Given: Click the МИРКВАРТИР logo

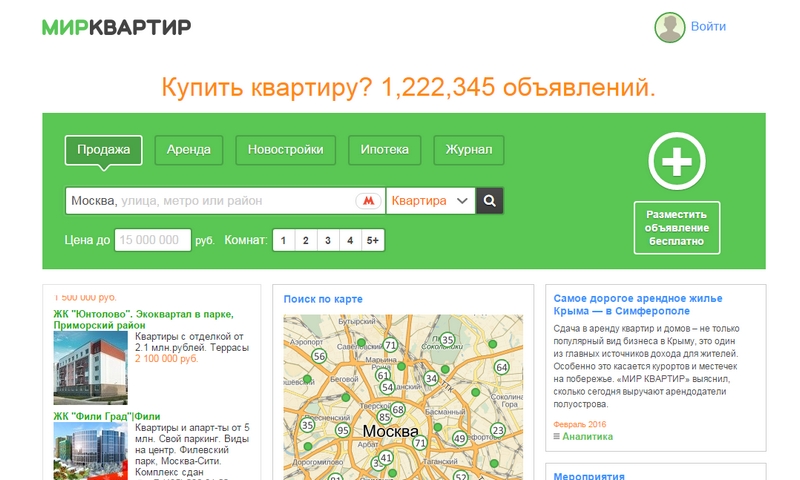Looking at the screenshot, I should coord(116,27).
